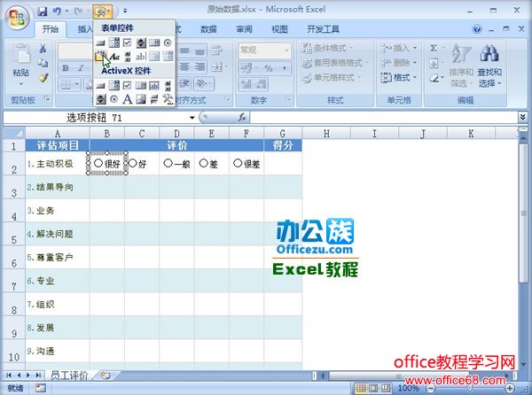
Task: Click the zoom out minus button
Action: tap(431, 388)
